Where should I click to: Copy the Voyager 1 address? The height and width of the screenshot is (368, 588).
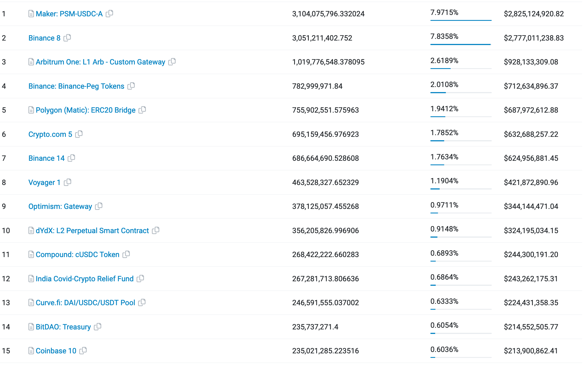68,182
